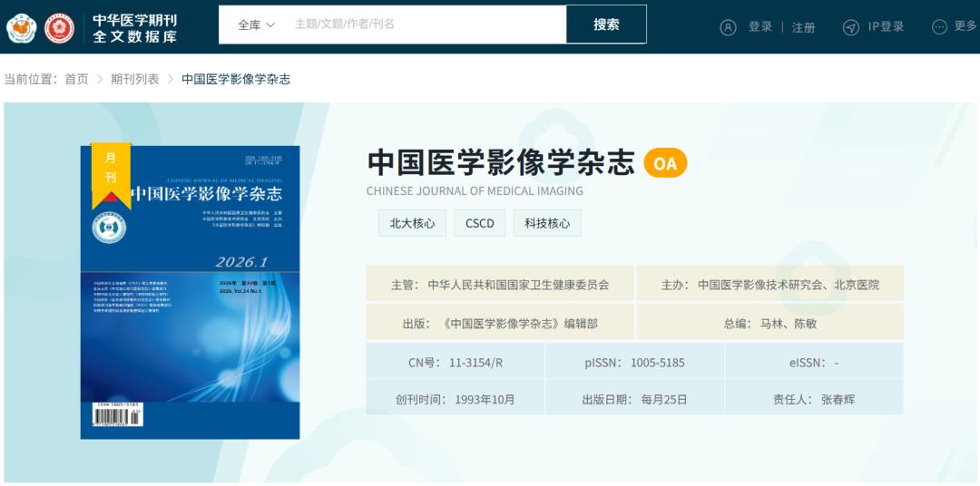
Task: Click the CN号 11-3154/R cell
Action: [455, 363]
